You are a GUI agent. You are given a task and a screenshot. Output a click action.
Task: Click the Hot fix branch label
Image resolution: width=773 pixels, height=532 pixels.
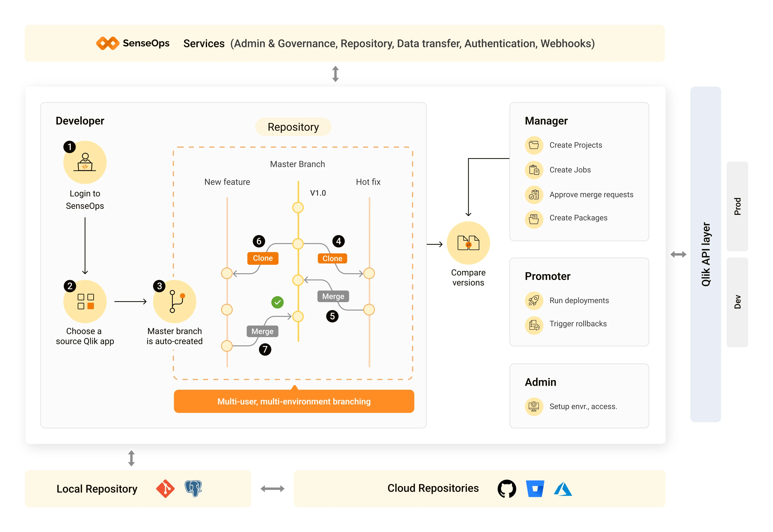pyautogui.click(x=368, y=182)
